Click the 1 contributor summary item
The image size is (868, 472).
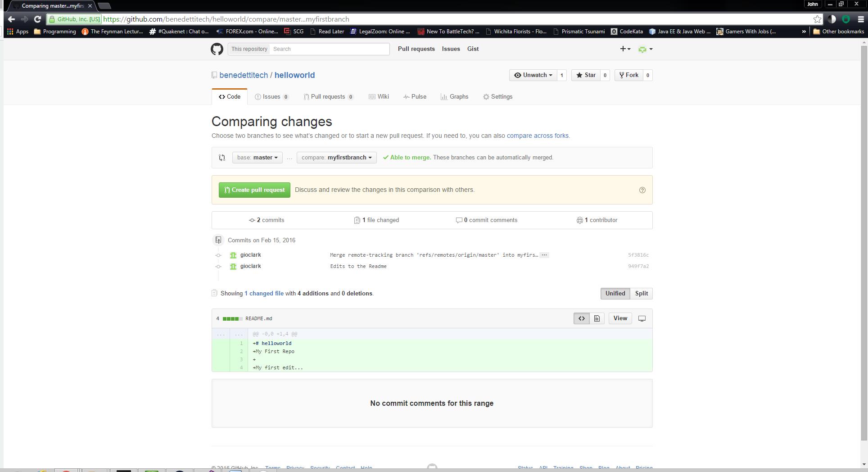597,220
